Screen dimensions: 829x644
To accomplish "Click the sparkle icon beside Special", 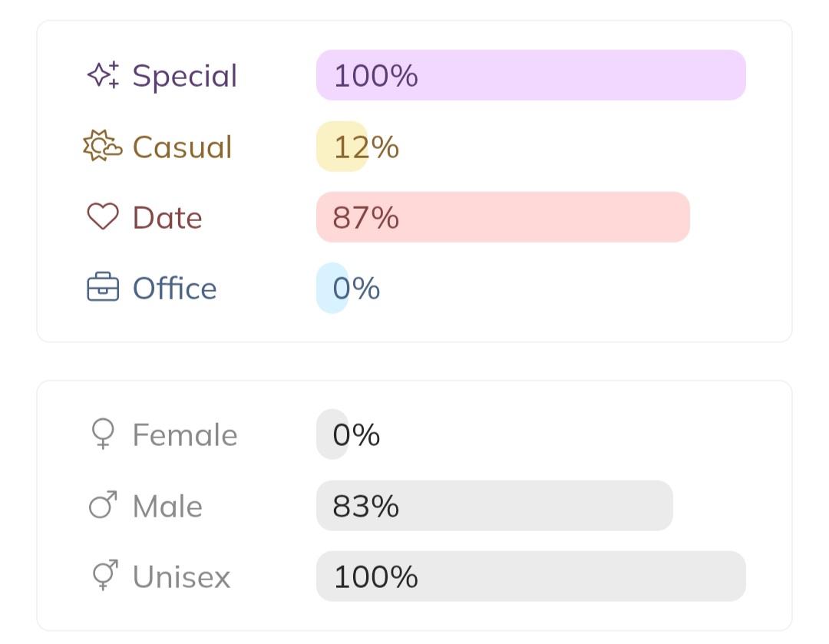I will pyautogui.click(x=103, y=75).
